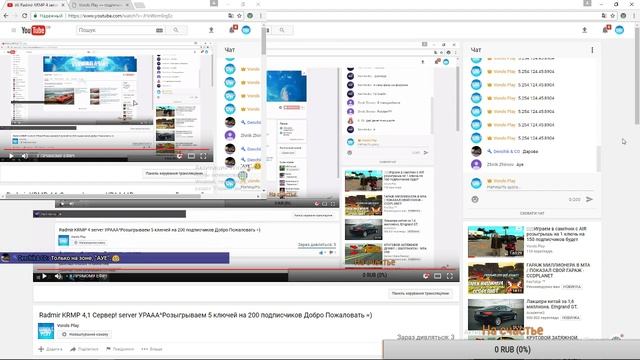640x360 pixels.
Task: Open settings gear on large bottom video player
Action: point(426,276)
